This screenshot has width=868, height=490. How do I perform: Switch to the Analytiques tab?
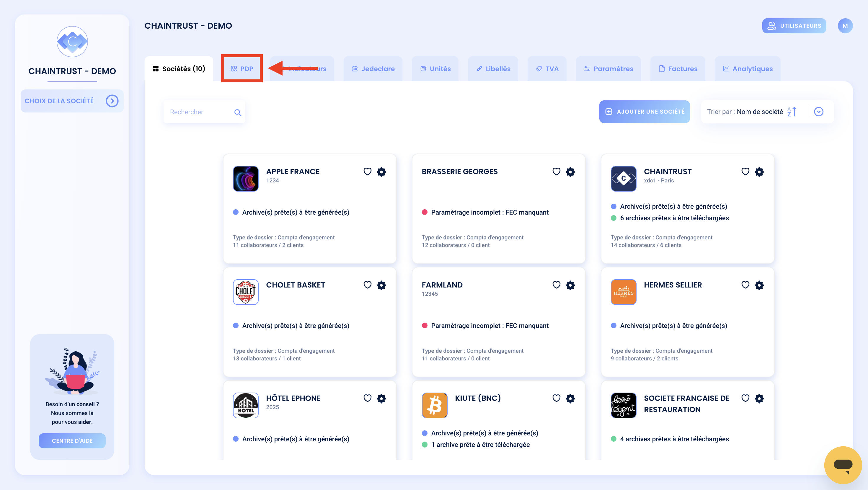(x=748, y=69)
